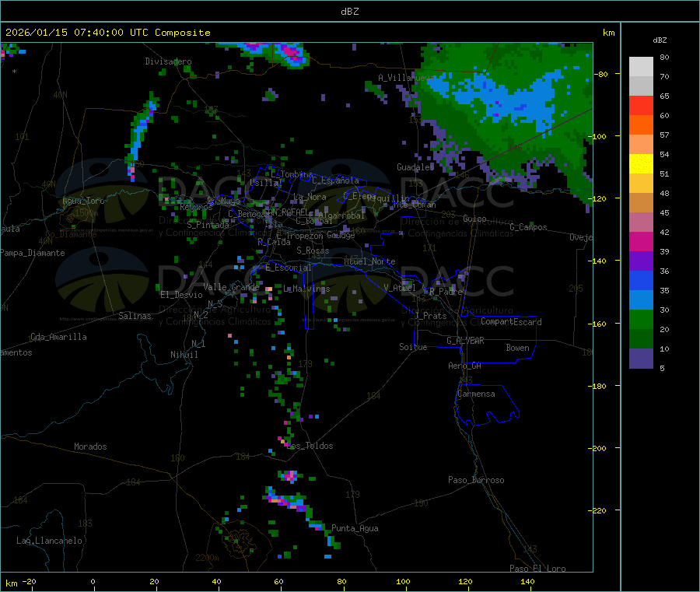Screen dimensions: 700x592
Task: Click the intense magenta storm cell near Los_Toldos south
Action: (x=291, y=476)
